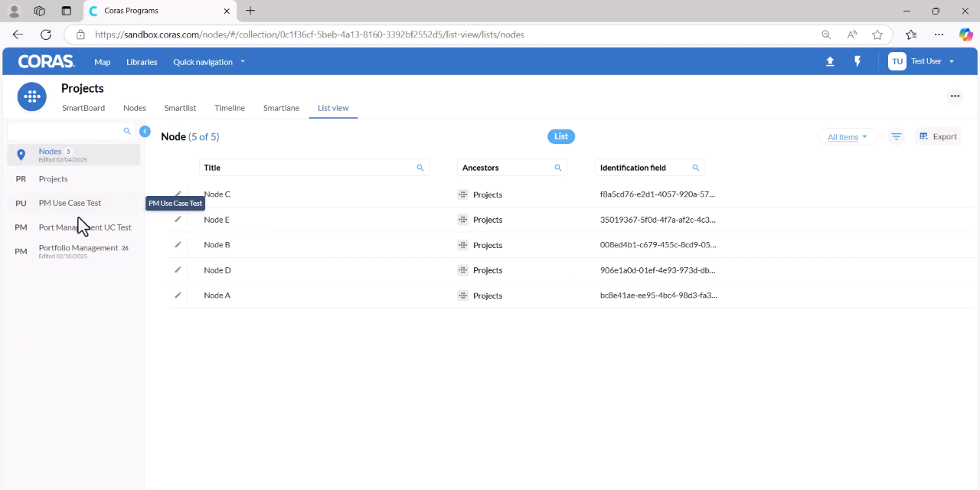Click the Projects ancestor icon for Node C
Viewport: 980px width, 490px height.
tap(462, 194)
